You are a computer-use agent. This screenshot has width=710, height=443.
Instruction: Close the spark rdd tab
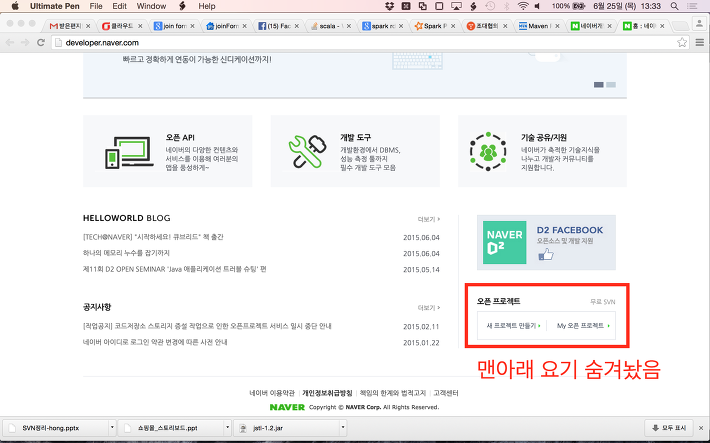(x=401, y=26)
